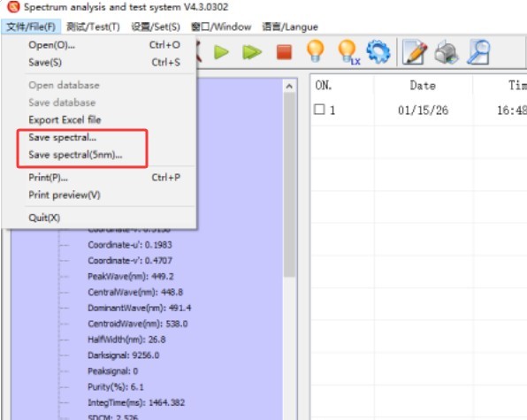
Task: Open print preview via magnifier icon
Action: 478,52
